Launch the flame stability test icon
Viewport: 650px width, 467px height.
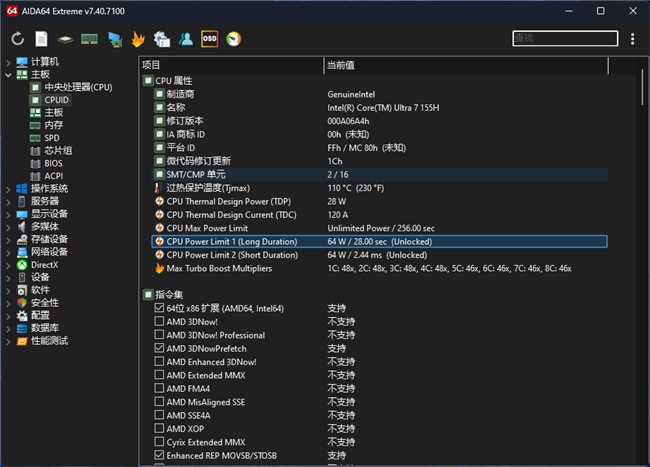click(138, 39)
